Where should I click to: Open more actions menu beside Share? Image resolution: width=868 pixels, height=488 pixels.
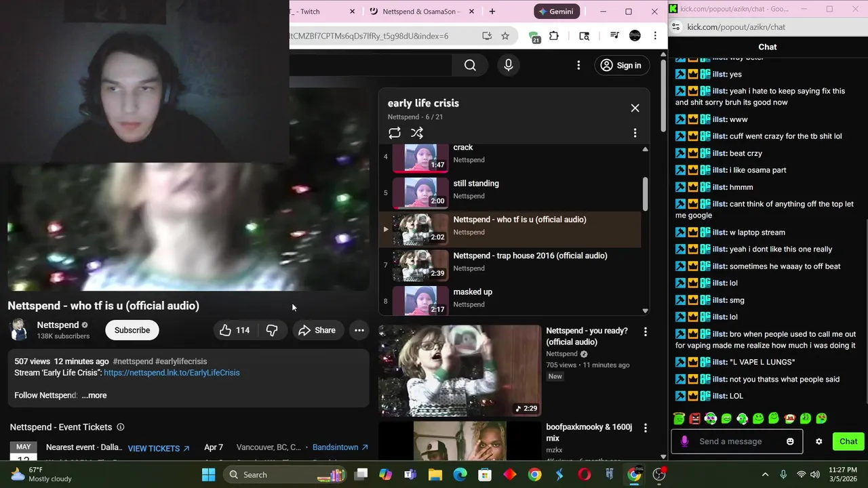[x=359, y=330]
